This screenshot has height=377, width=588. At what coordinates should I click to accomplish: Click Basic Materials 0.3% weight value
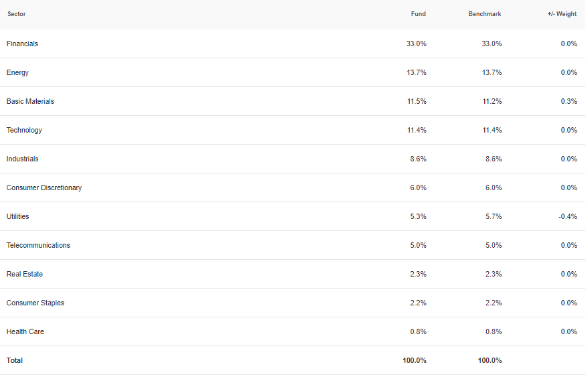click(569, 101)
